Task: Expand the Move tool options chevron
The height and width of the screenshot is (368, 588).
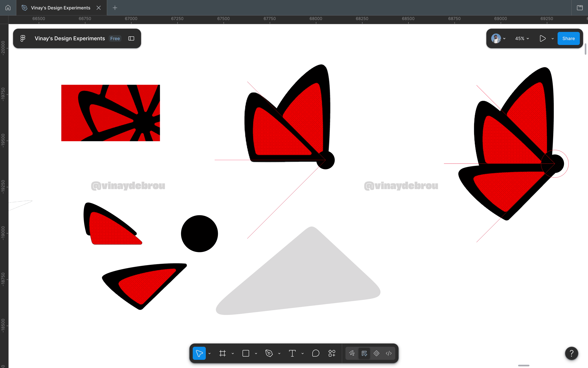Action: (x=209, y=353)
